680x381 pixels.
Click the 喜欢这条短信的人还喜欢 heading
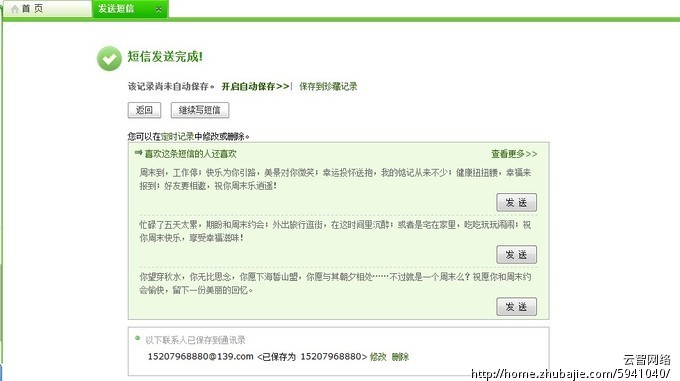(191, 154)
